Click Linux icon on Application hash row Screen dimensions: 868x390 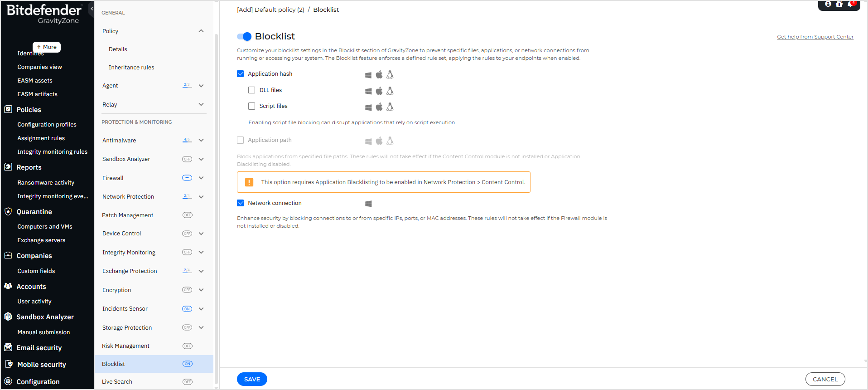tap(390, 74)
